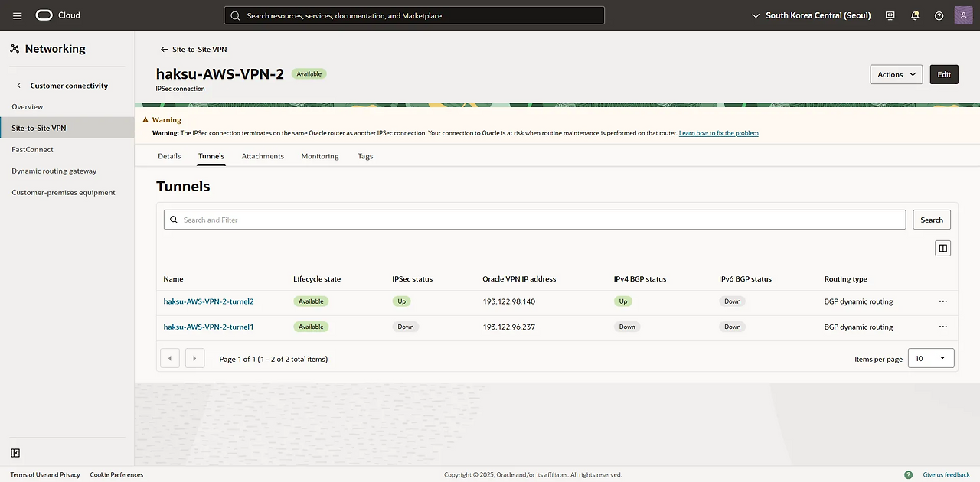Open the hamburger navigation menu
The height and width of the screenshot is (482, 980).
pyautogui.click(x=18, y=15)
